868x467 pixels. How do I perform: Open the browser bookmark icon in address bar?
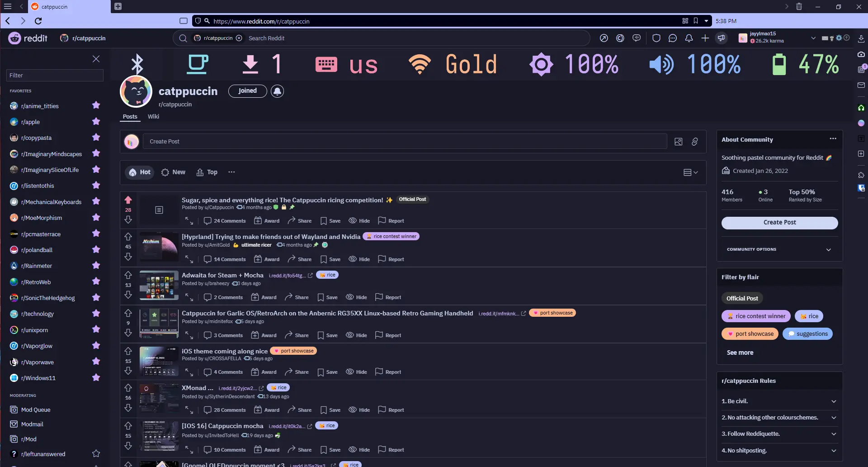click(x=696, y=21)
